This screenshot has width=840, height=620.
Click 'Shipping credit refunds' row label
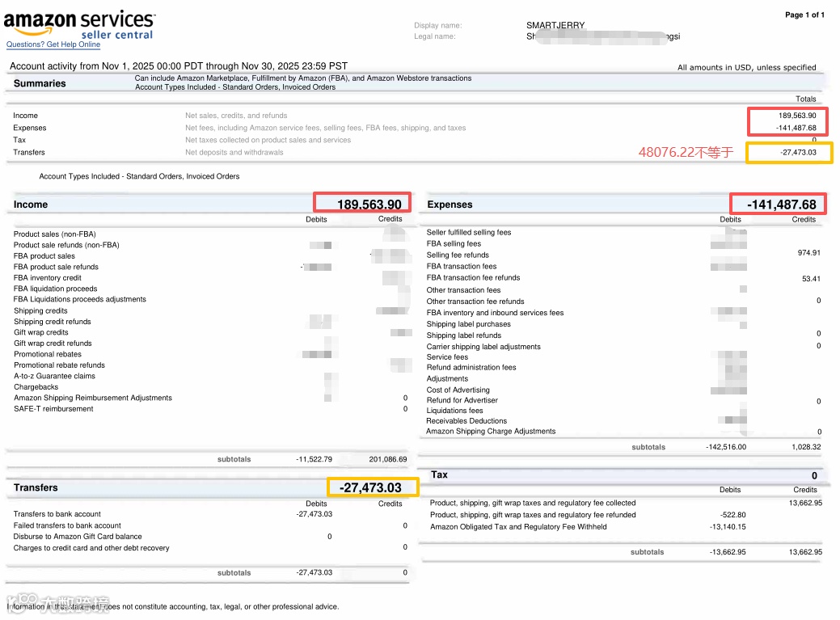pos(53,322)
